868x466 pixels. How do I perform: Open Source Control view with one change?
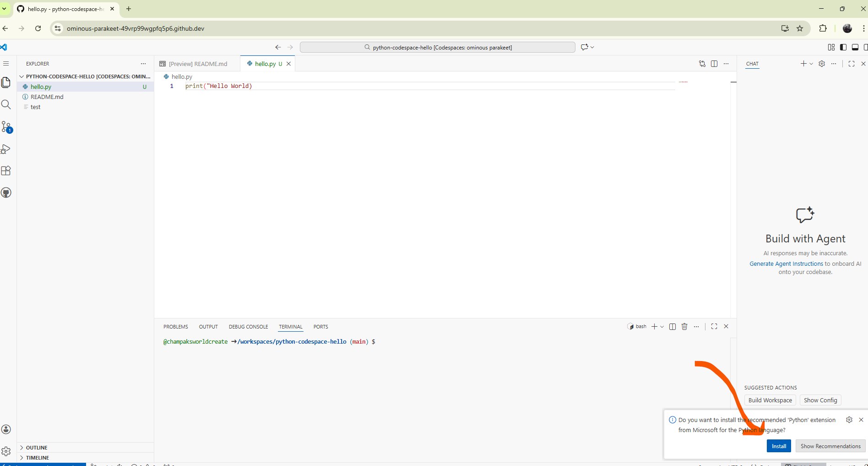(x=6, y=127)
